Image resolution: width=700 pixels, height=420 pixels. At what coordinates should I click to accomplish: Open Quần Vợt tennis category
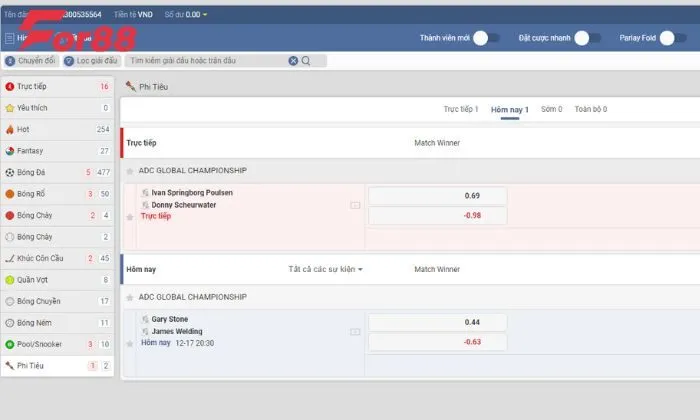[x=35, y=280]
